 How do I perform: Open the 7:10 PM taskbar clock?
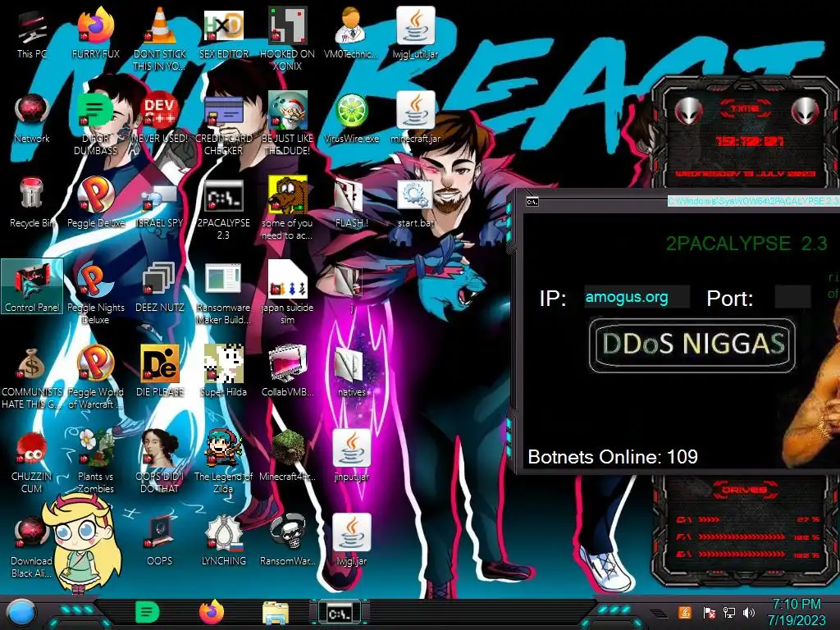tap(796, 612)
